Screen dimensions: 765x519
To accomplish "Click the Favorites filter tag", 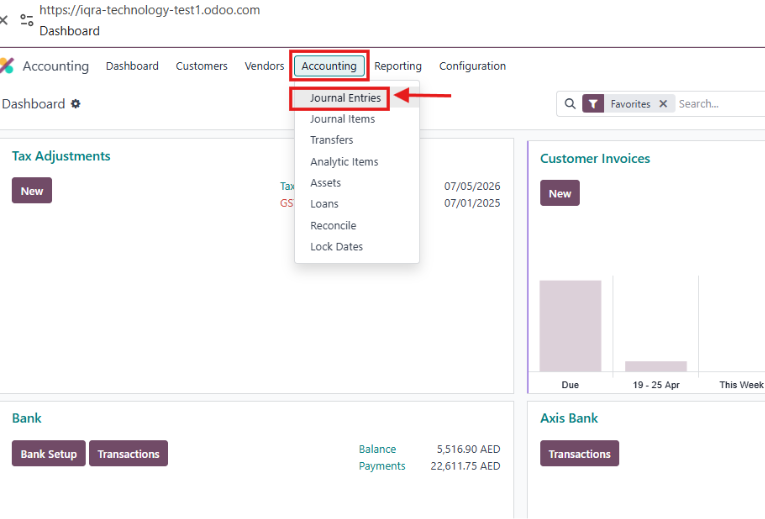I will (x=630, y=103).
